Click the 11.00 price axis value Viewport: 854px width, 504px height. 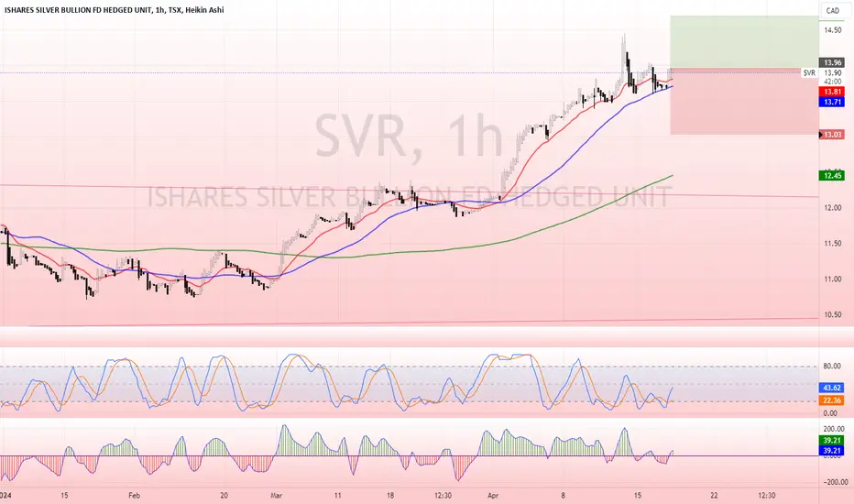[x=832, y=279]
